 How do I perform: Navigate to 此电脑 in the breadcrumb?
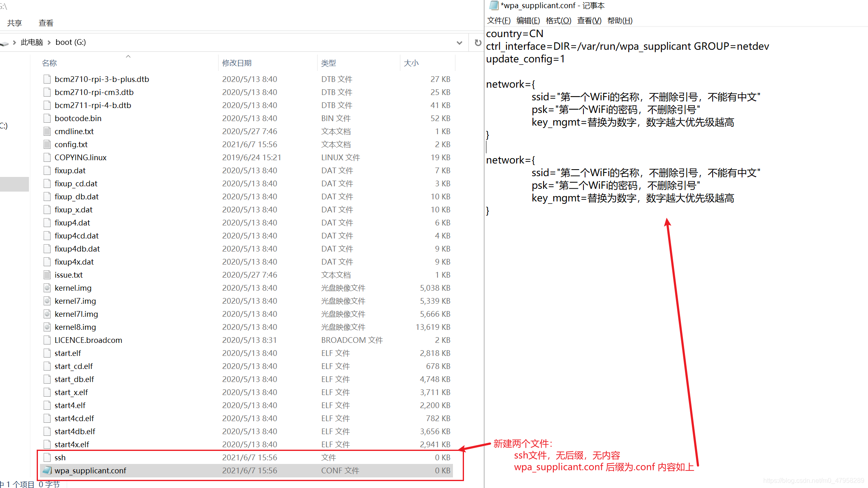click(32, 42)
